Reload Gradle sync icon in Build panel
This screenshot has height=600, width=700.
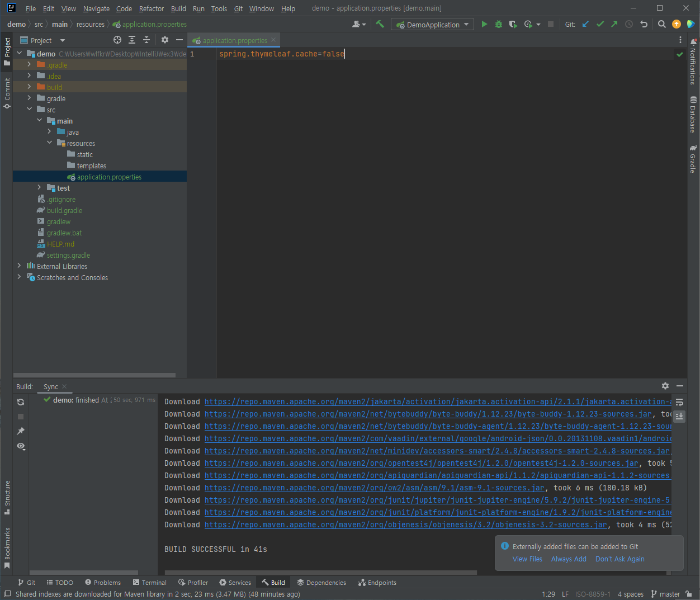[21, 402]
